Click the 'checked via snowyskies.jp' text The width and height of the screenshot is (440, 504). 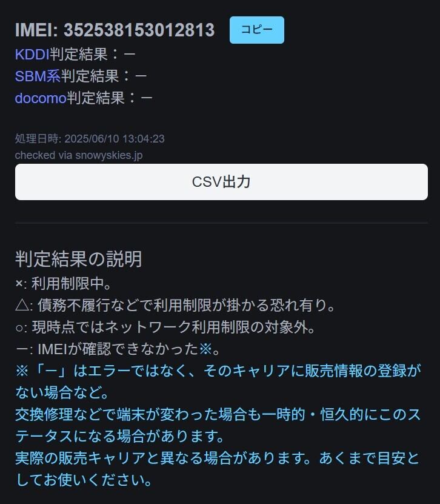[x=79, y=155]
